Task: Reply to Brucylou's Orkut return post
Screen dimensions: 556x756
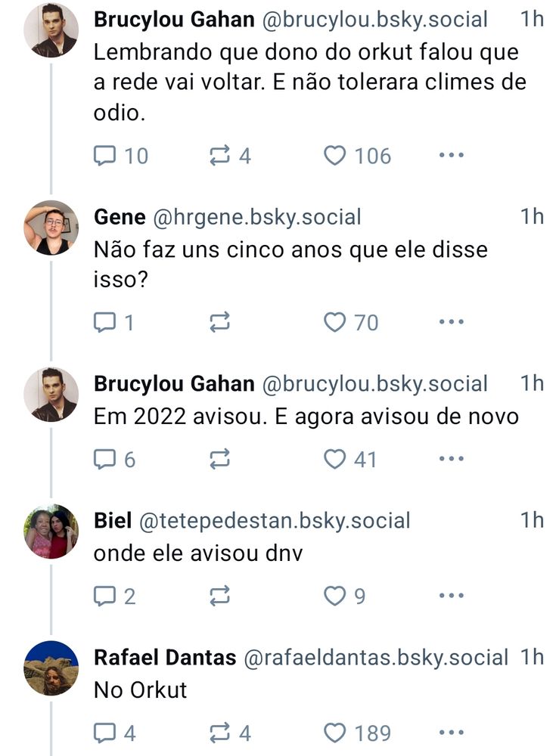Action: [x=104, y=156]
